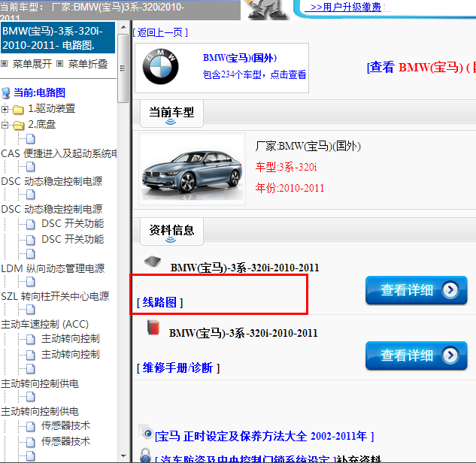Click the BMW(宝马)-3系-320i 电路图 sidebar title
Screen dimensions: 476x463
point(58,38)
